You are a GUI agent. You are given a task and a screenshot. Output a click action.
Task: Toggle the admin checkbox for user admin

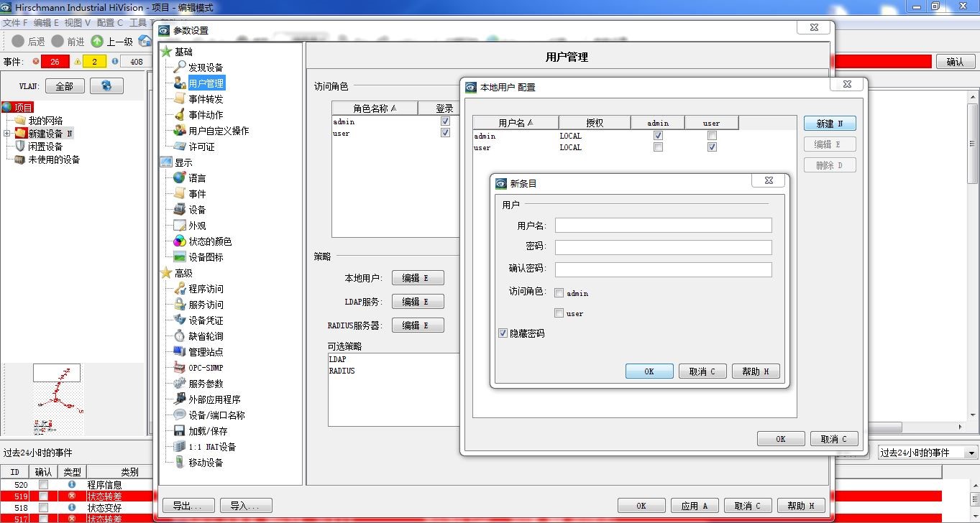(658, 135)
